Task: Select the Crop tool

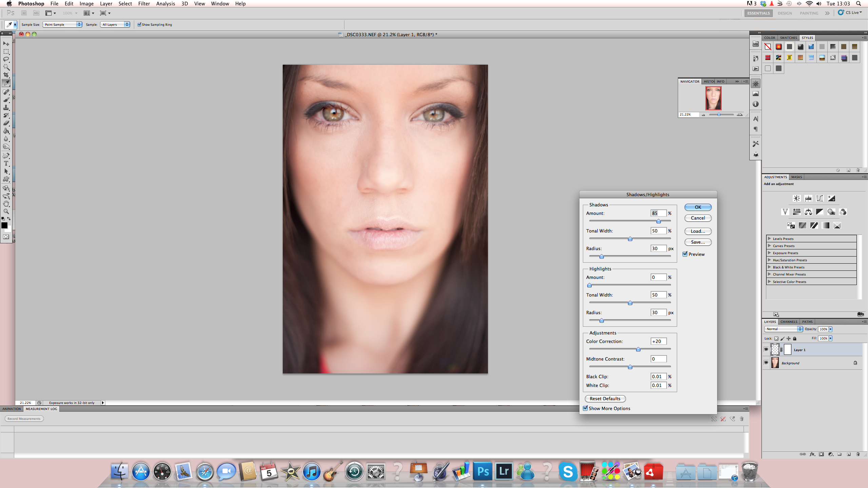Action: coord(6,75)
